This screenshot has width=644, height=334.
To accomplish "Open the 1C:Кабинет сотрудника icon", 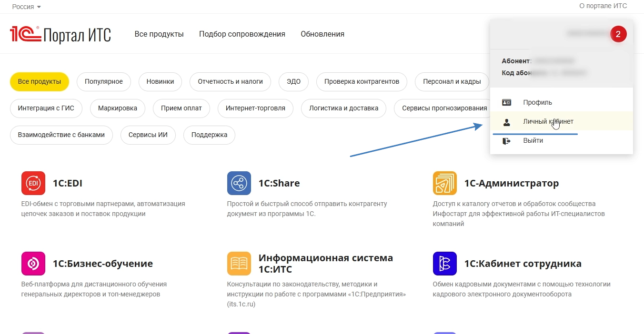I will (x=445, y=264).
